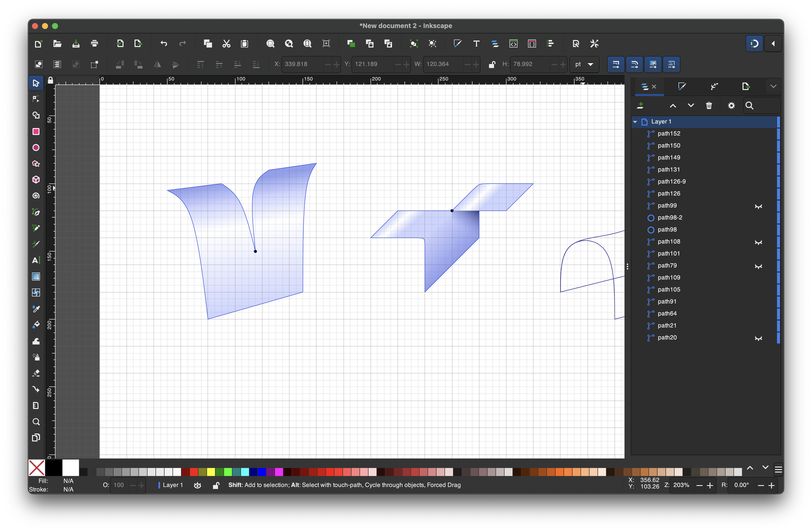Pick the Eraser tool
Image resolution: width=812 pixels, height=531 pixels.
pyautogui.click(x=36, y=373)
